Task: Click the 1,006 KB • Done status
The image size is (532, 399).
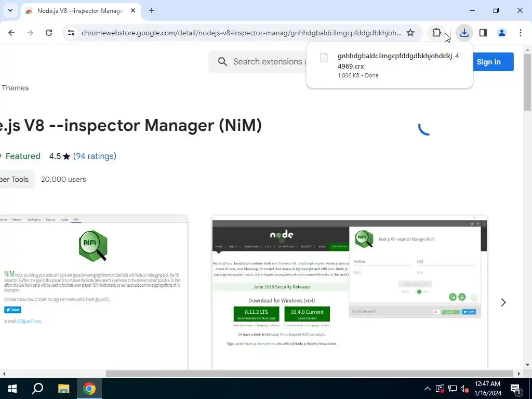Action: coord(358,76)
